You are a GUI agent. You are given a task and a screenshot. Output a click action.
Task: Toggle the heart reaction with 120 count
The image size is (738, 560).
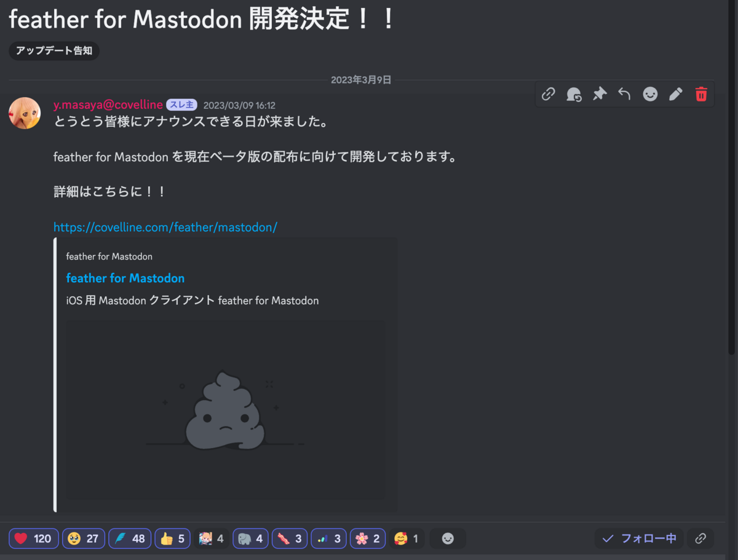33,538
